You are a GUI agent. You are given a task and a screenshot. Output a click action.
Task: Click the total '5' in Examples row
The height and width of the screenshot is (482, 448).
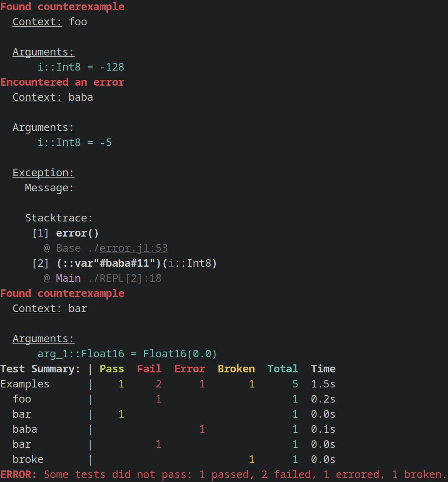(x=295, y=383)
